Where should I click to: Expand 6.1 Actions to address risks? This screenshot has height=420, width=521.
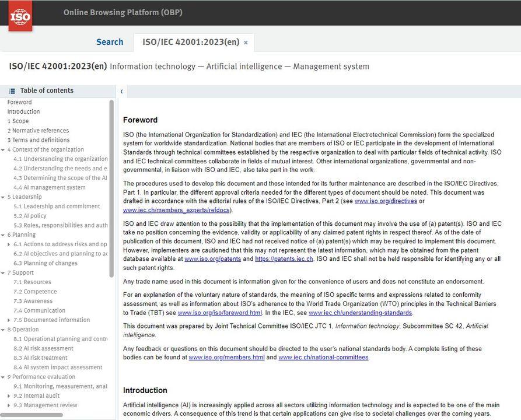[9, 244]
